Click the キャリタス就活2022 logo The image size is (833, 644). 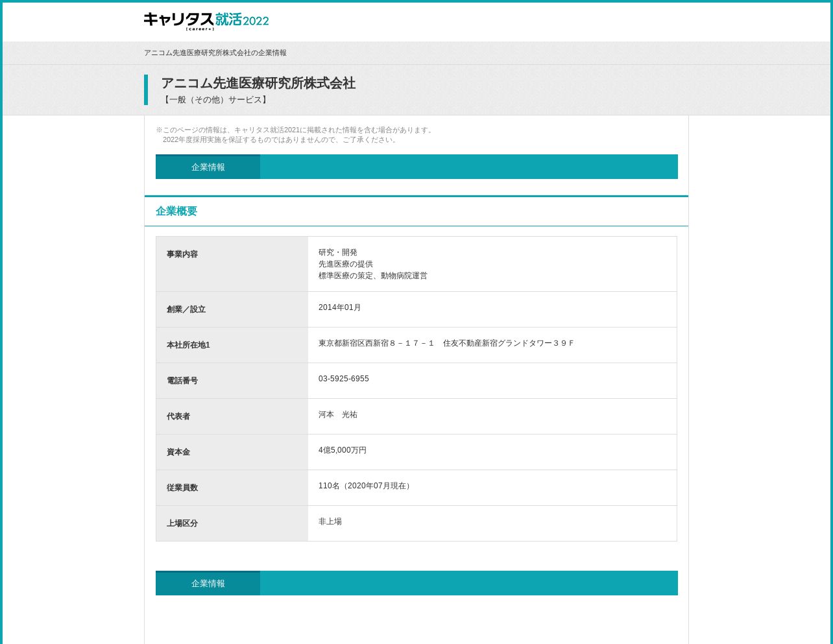206,21
